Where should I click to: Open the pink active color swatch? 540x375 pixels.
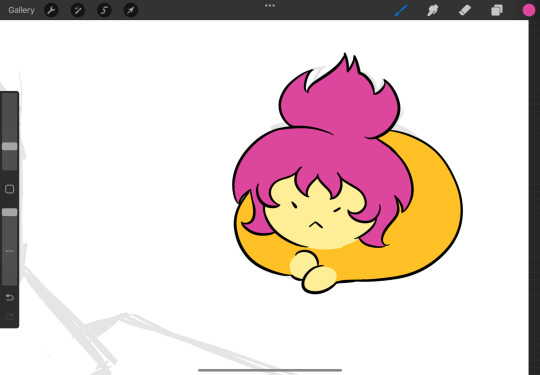pos(529,10)
